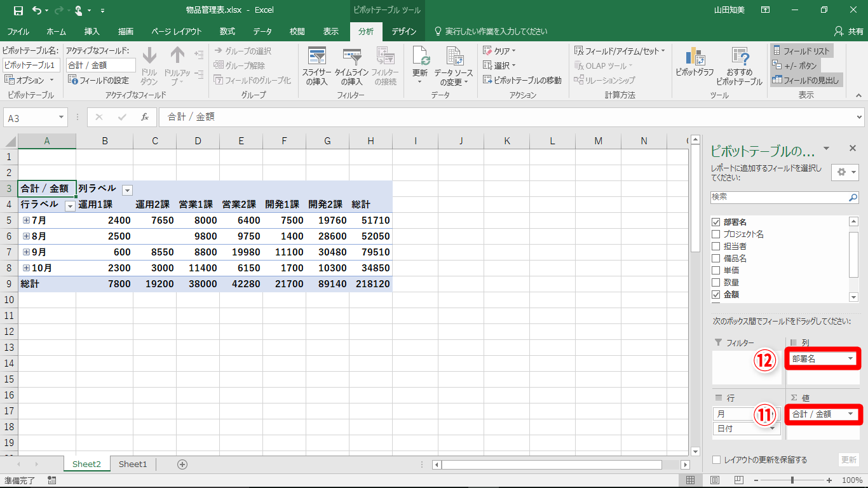Switch to Page Layout view in status bar
Screen dimensions: 868x488
click(715, 480)
